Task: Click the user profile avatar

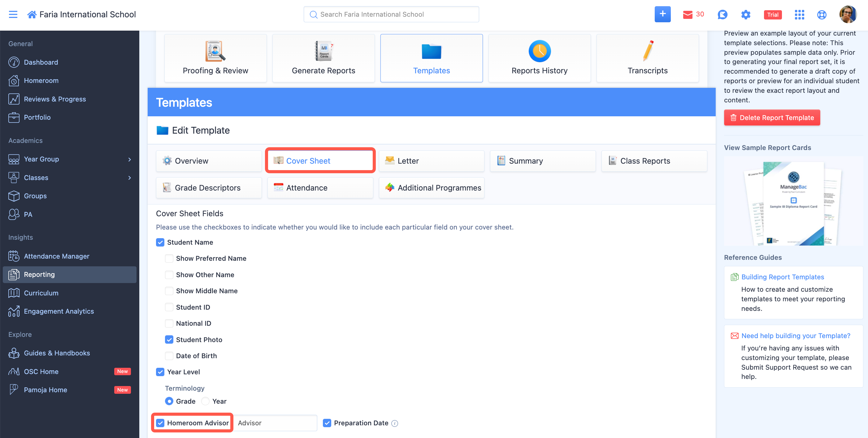Action: [848, 15]
